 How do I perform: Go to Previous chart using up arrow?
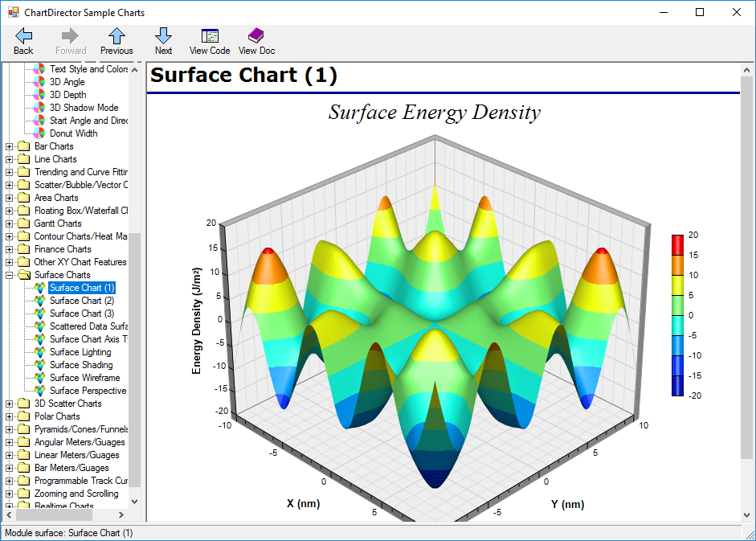pyautogui.click(x=116, y=35)
